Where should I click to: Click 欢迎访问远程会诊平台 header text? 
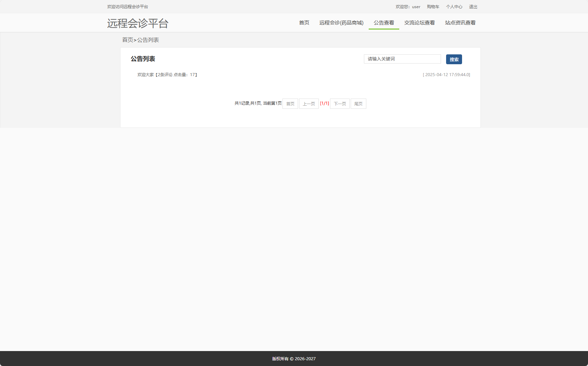tap(127, 6)
